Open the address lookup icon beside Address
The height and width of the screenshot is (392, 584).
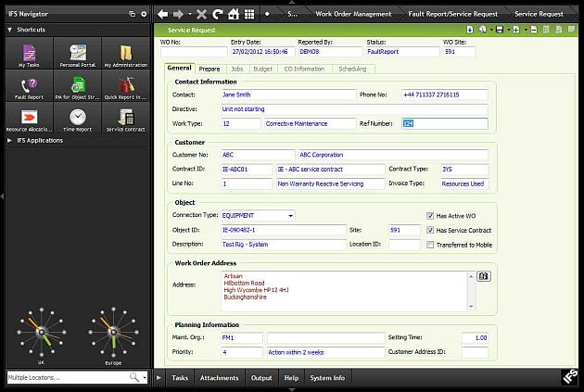pyautogui.click(x=484, y=276)
